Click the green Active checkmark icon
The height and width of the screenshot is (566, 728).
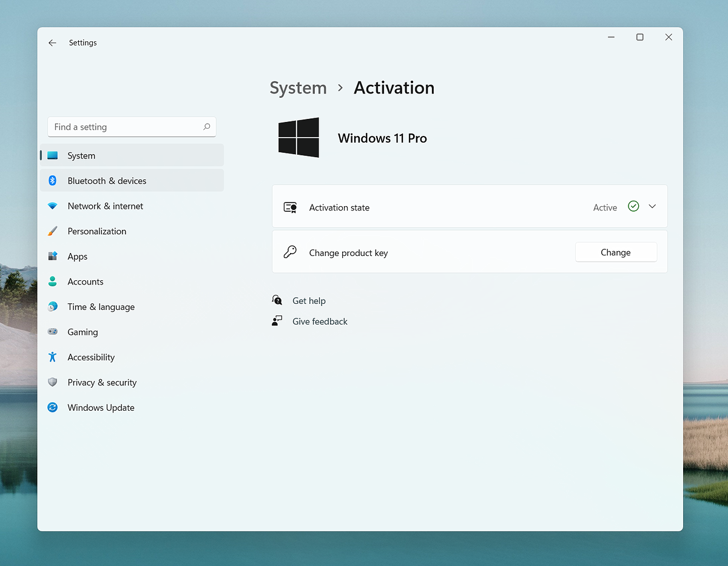633,206
